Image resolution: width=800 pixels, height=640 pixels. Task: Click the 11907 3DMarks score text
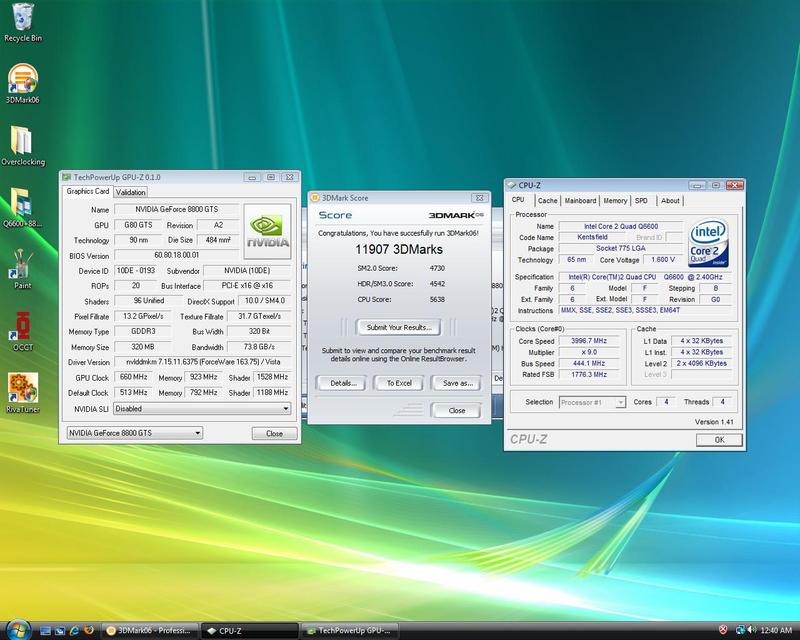point(399,250)
